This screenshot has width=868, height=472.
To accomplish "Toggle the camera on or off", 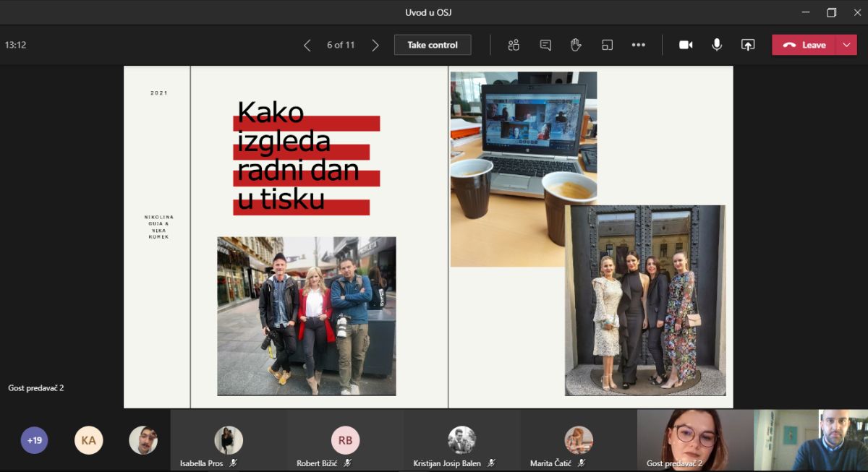I will (686, 45).
